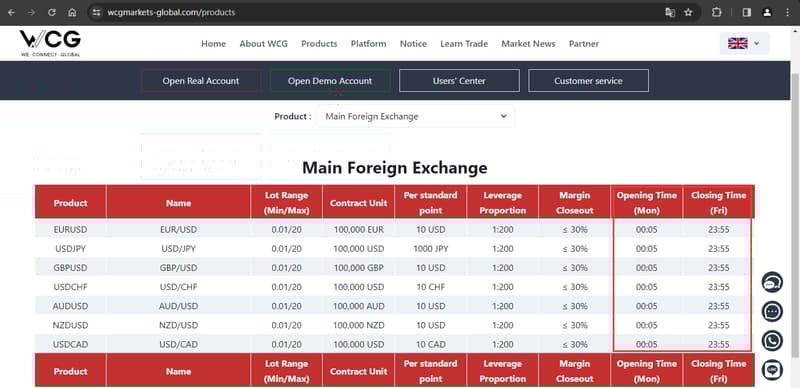Click the USD/CHF name cell
The image size is (800, 388).
179,287
